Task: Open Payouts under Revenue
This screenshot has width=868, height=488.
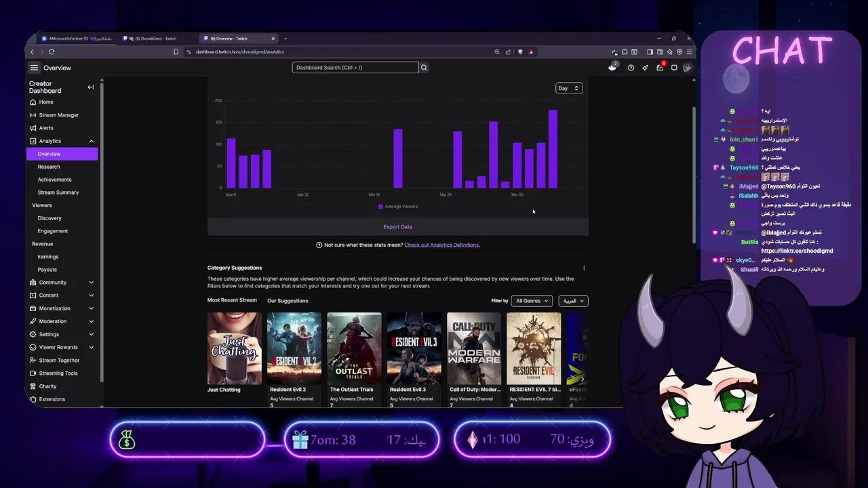Action: [x=47, y=270]
